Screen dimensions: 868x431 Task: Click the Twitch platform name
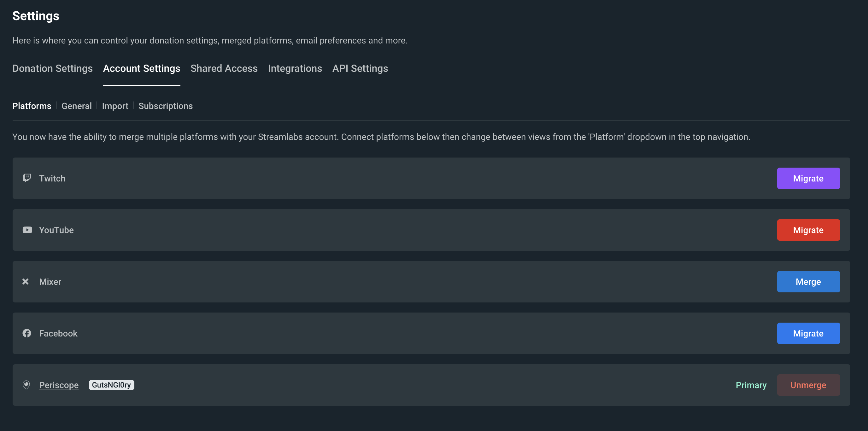point(52,178)
